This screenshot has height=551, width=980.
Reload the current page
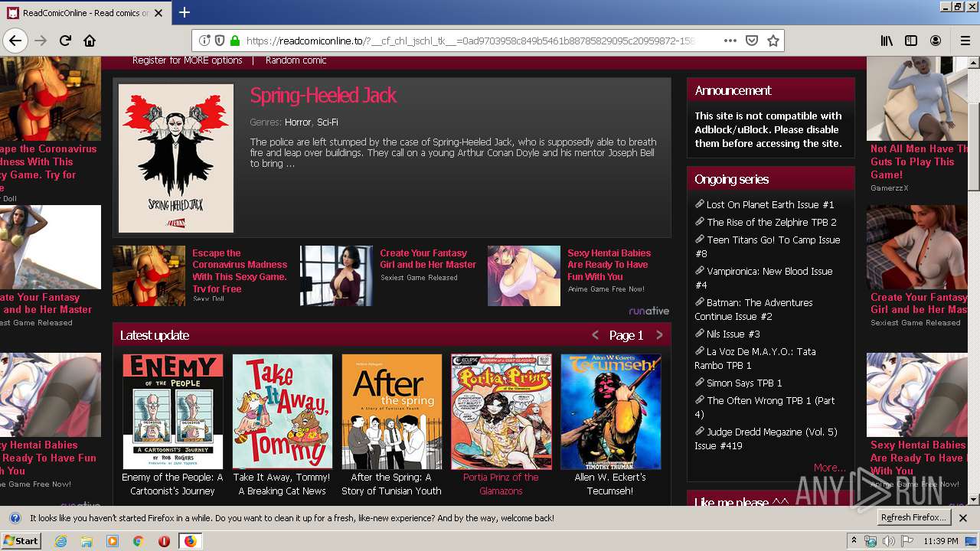click(65, 41)
